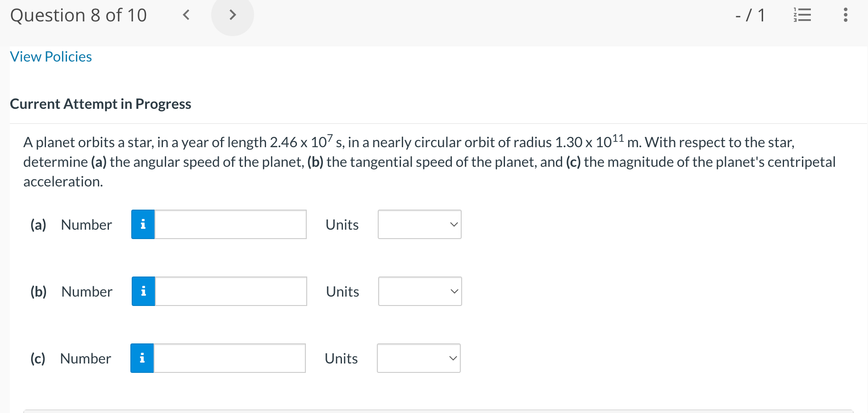This screenshot has width=868, height=413.
Task: Select the Number input field for part (b)
Action: [230, 291]
